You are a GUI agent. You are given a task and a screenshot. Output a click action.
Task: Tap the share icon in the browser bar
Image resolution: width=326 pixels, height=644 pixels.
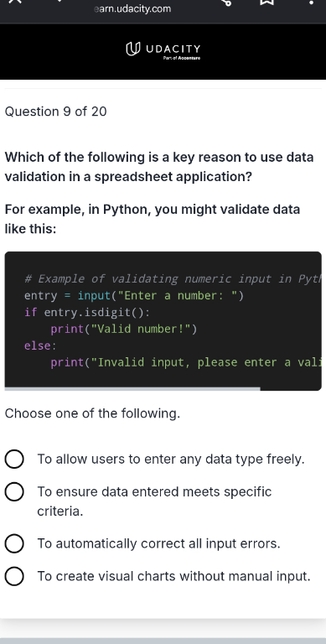pyautogui.click(x=225, y=2)
